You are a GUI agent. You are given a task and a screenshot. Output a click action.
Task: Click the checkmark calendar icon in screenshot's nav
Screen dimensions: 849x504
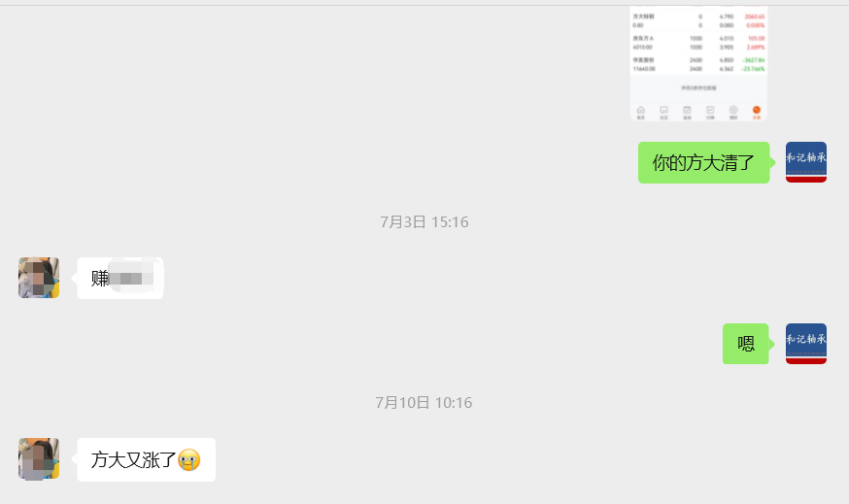click(x=687, y=111)
